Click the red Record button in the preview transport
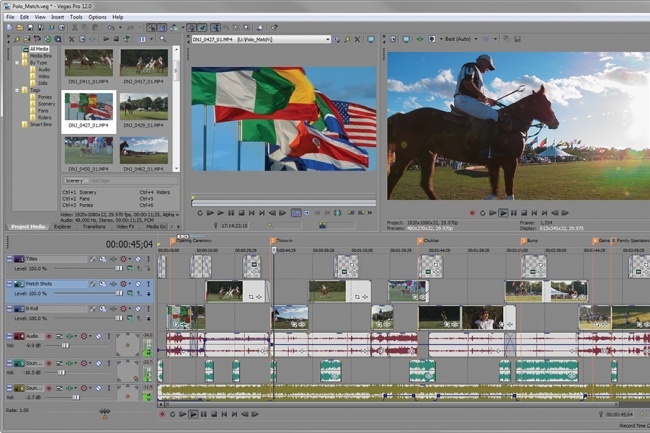The height and width of the screenshot is (433, 650). click(472, 213)
